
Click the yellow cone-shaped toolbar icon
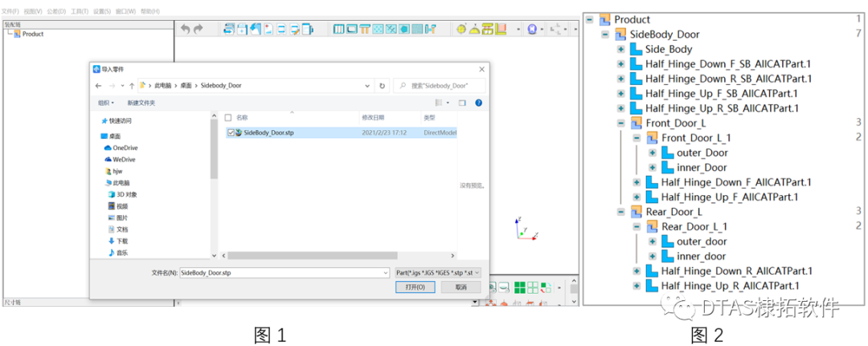475,29
